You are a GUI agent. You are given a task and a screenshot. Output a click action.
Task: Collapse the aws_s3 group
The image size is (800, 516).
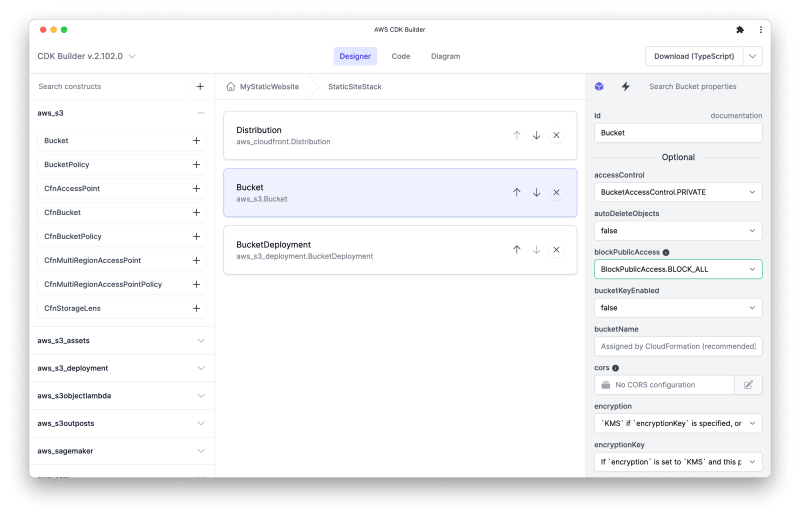click(x=201, y=113)
